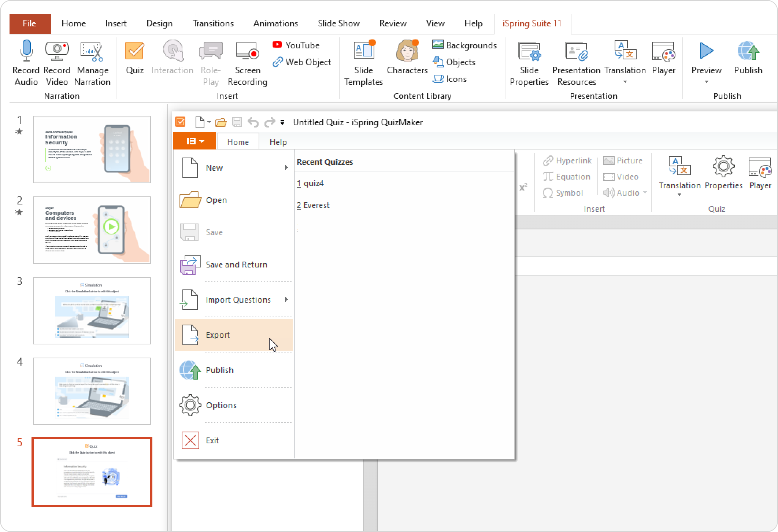Exit QuizMaker via menu
The image size is (778, 532).
click(234, 440)
